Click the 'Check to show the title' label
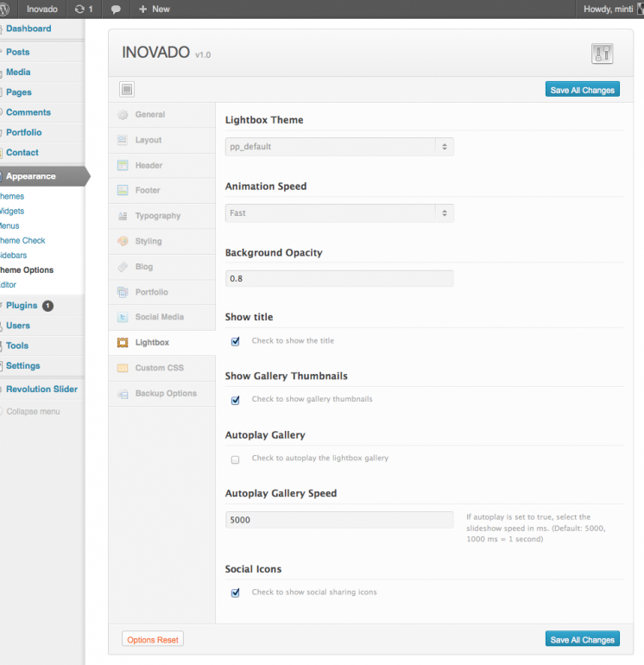The image size is (644, 665). click(293, 340)
